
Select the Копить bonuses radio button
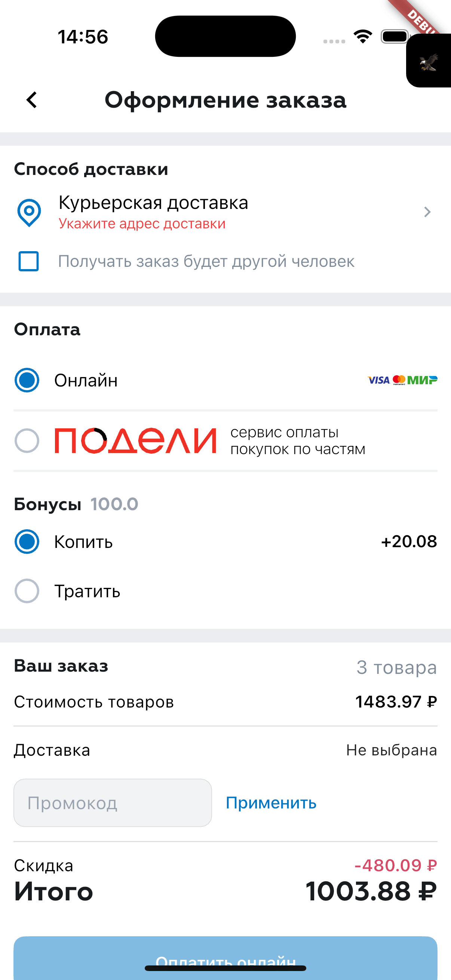tap(27, 541)
